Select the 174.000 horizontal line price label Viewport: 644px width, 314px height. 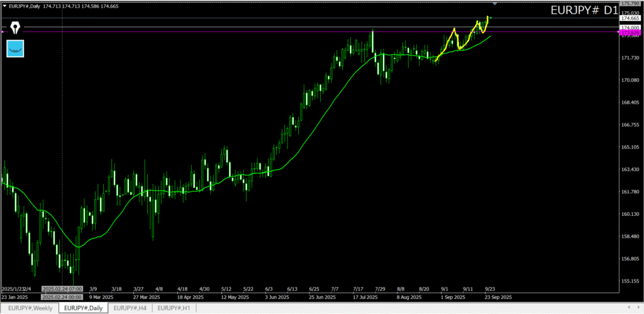(x=630, y=28)
